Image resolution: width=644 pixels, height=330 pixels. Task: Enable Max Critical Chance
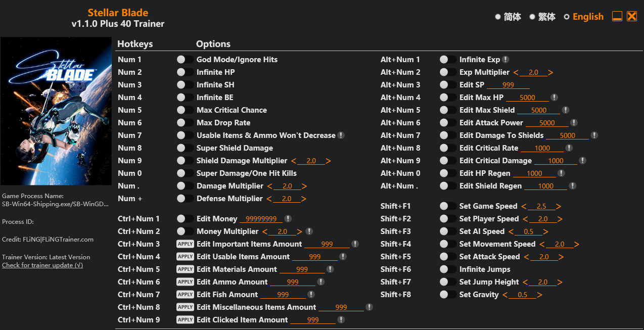coord(185,110)
